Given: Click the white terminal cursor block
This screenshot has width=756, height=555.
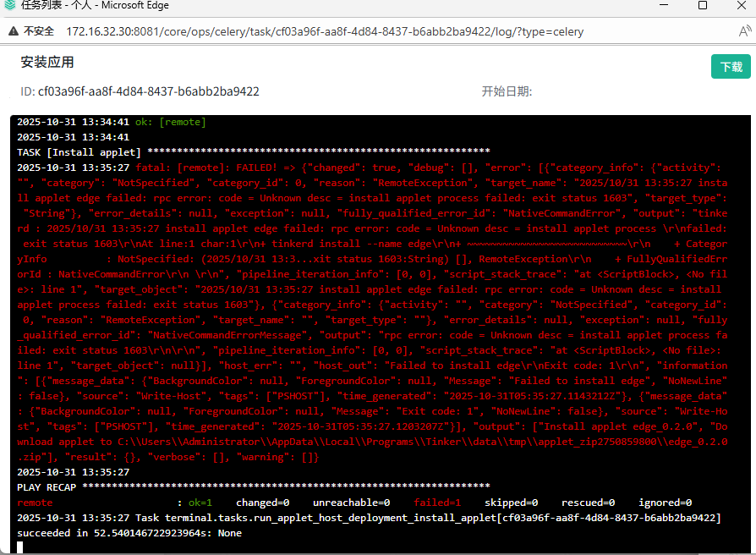Looking at the screenshot, I should 20,547.
